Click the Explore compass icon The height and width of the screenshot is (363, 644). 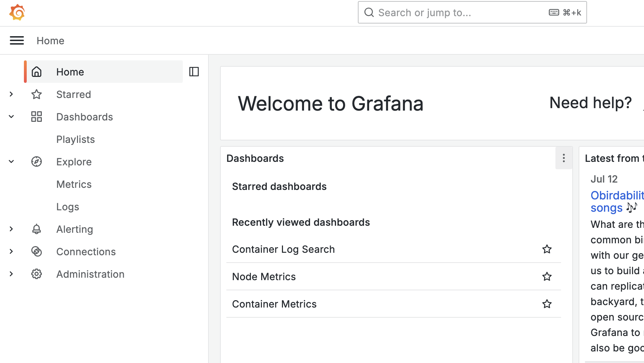pyautogui.click(x=37, y=162)
